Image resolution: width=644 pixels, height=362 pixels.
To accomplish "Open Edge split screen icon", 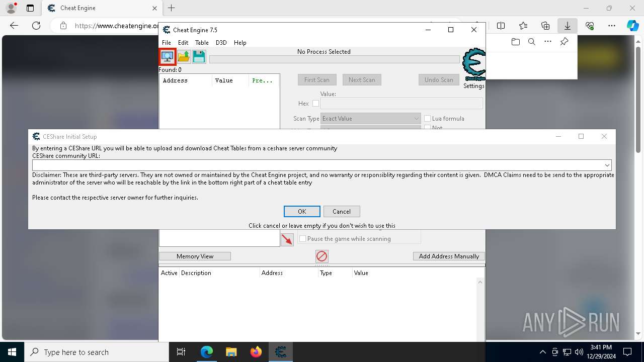I will coord(501,26).
